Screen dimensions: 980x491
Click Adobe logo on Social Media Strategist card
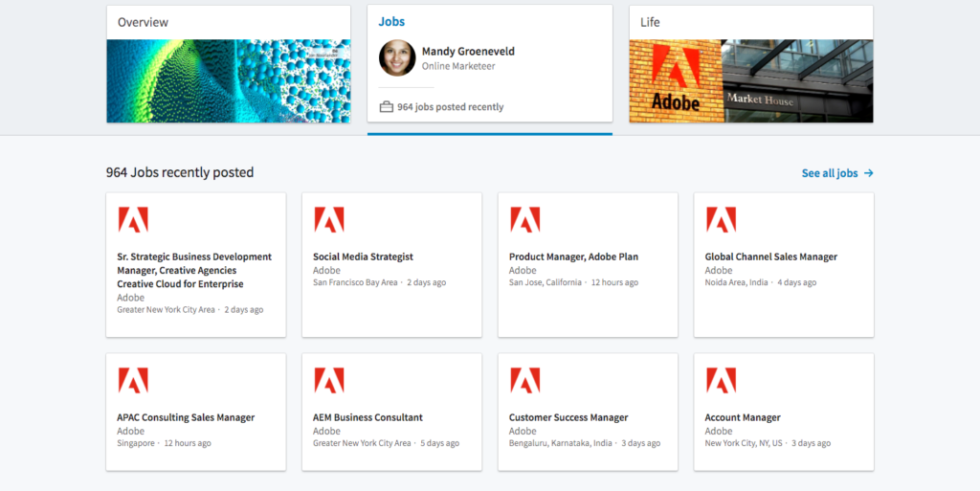point(329,220)
